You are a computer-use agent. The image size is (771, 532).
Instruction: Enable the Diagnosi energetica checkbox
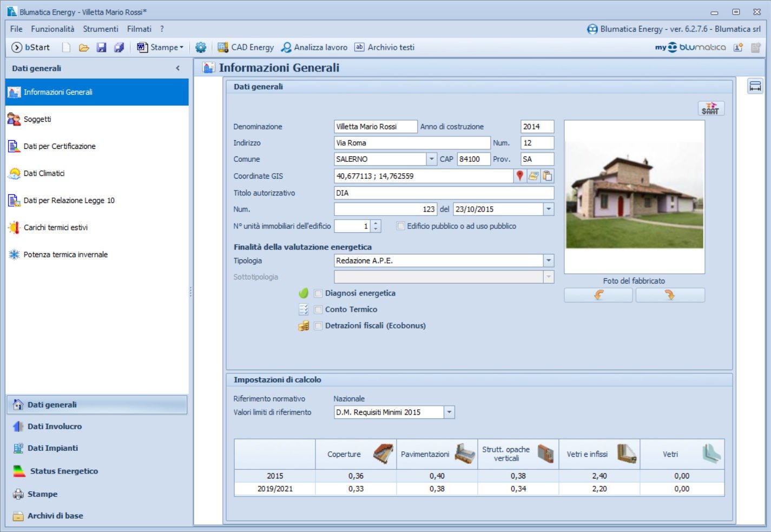(x=318, y=293)
